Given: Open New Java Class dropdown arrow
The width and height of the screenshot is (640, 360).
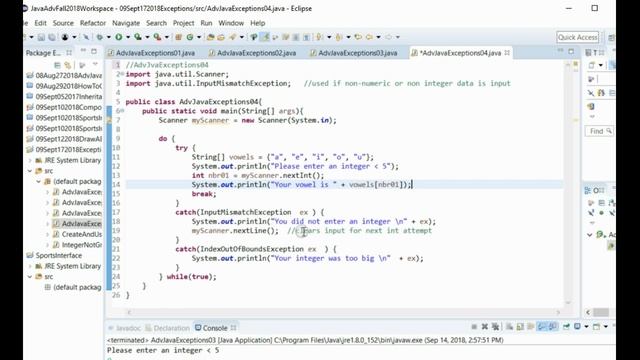Looking at the screenshot, I should pyautogui.click(x=199, y=37).
